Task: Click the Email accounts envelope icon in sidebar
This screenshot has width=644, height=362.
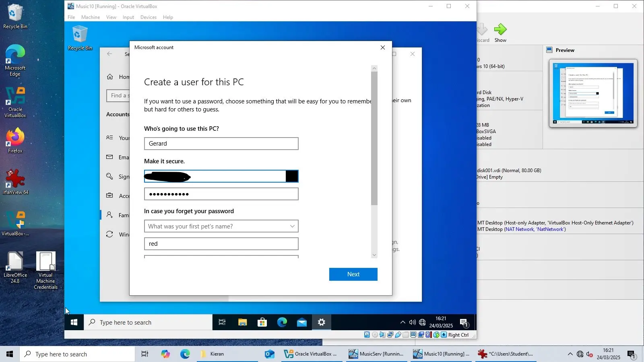Action: point(109,157)
